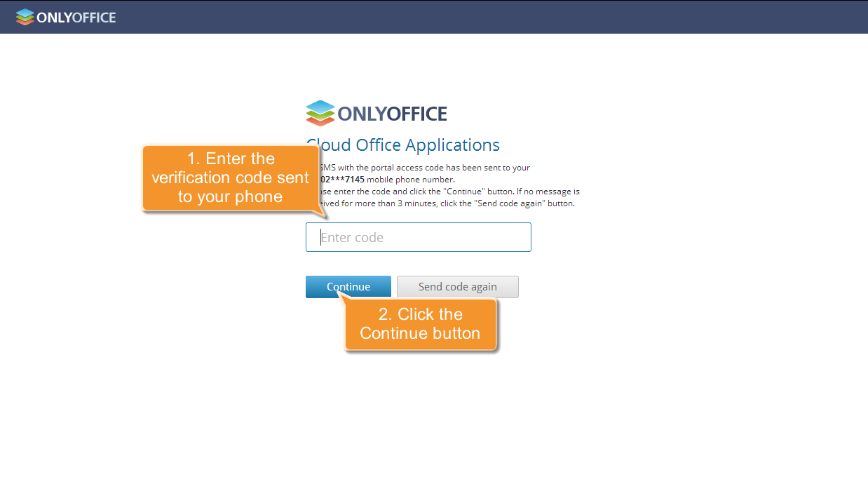Click the verification code callout bubble
Screen dimensions: 868x496
point(230,177)
